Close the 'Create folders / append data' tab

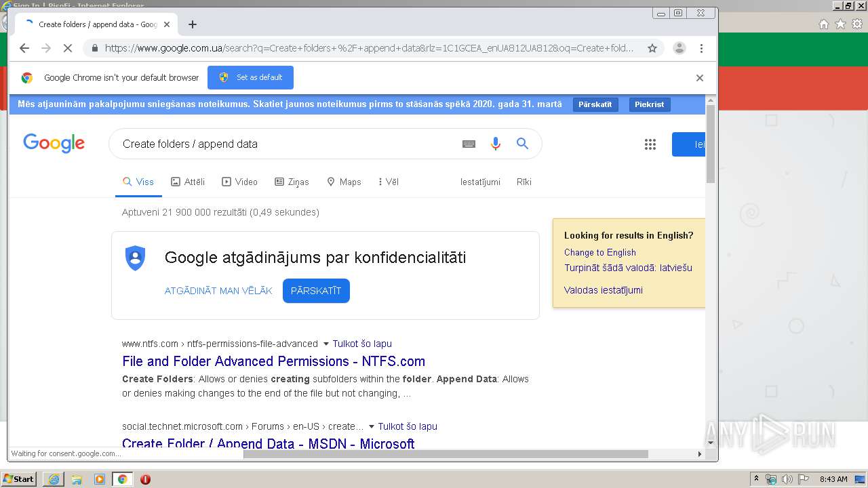167,24
